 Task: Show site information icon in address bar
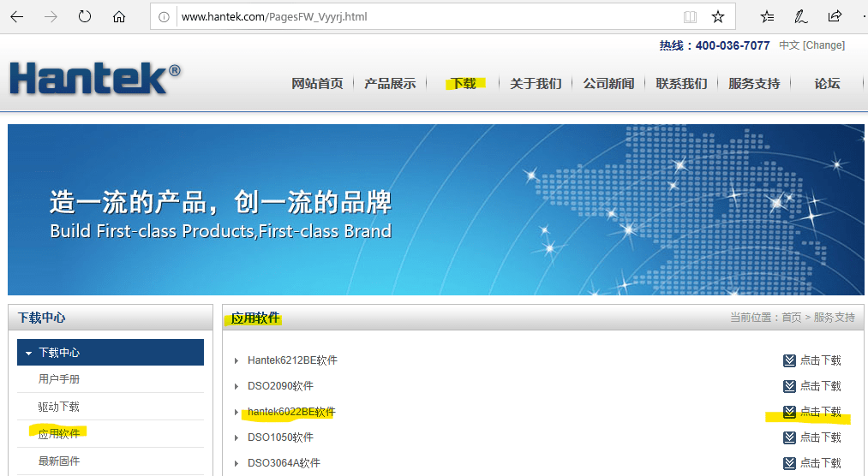point(164,17)
